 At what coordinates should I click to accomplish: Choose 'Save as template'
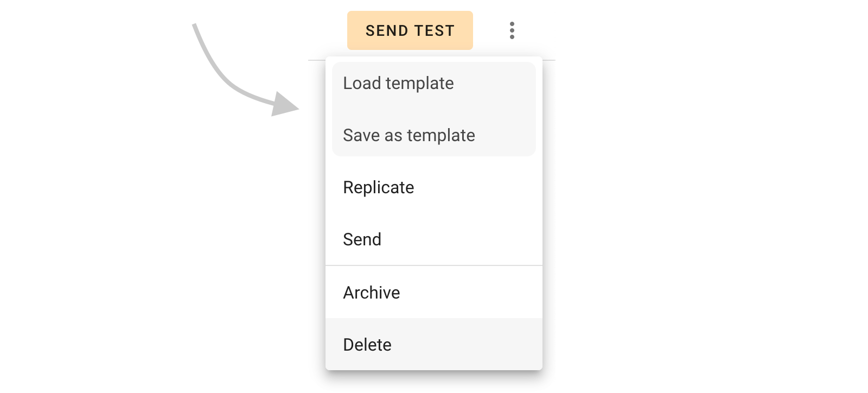point(409,135)
